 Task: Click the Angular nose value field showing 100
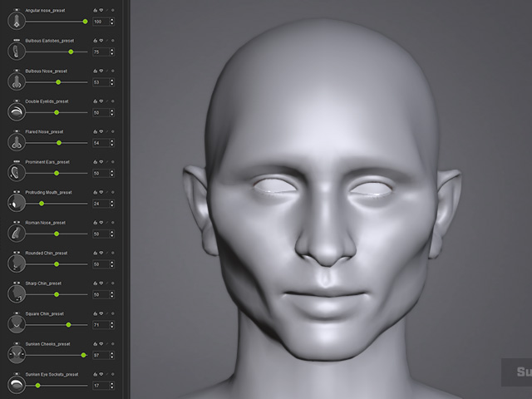[101, 22]
